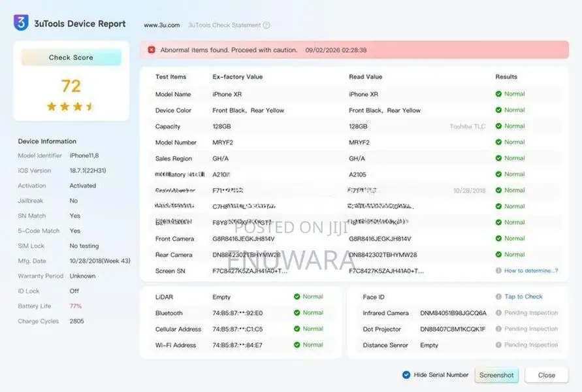Select the Read Value regulatory model A2105
The width and height of the screenshot is (582, 392).
(x=357, y=174)
